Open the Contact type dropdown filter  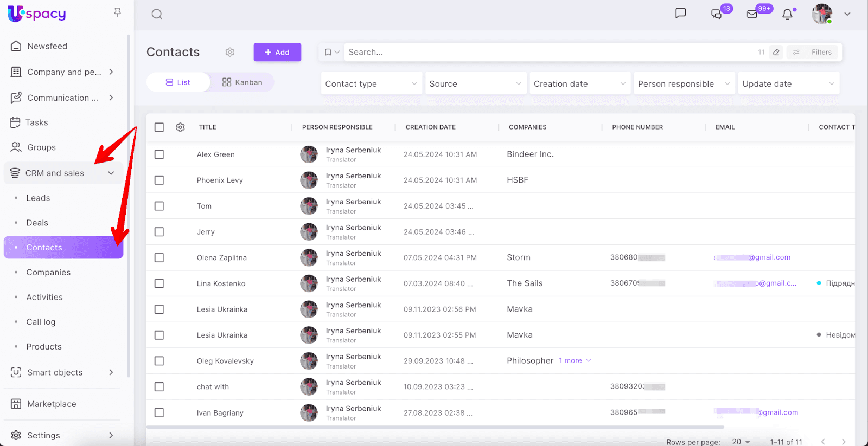[x=371, y=84]
